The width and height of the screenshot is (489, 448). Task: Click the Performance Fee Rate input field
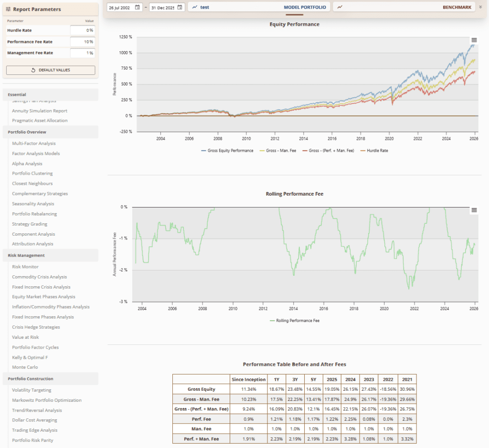(x=82, y=42)
